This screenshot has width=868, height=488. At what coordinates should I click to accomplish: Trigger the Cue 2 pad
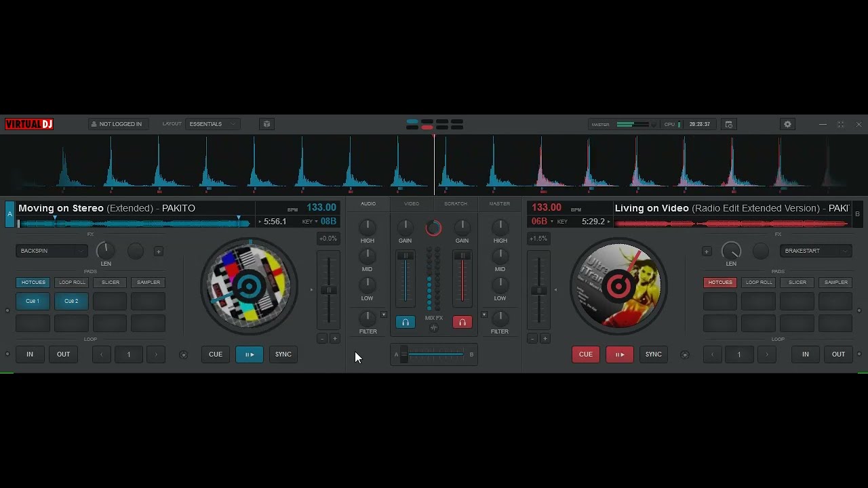coord(71,301)
